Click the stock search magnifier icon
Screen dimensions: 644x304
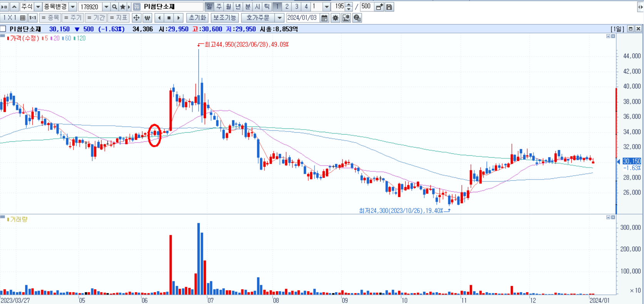[x=114, y=7]
